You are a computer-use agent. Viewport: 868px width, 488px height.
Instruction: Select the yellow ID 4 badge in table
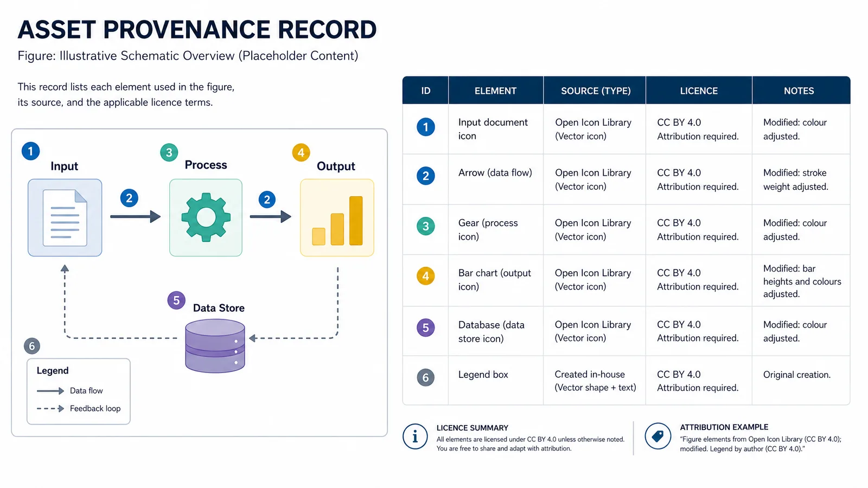[x=426, y=277]
